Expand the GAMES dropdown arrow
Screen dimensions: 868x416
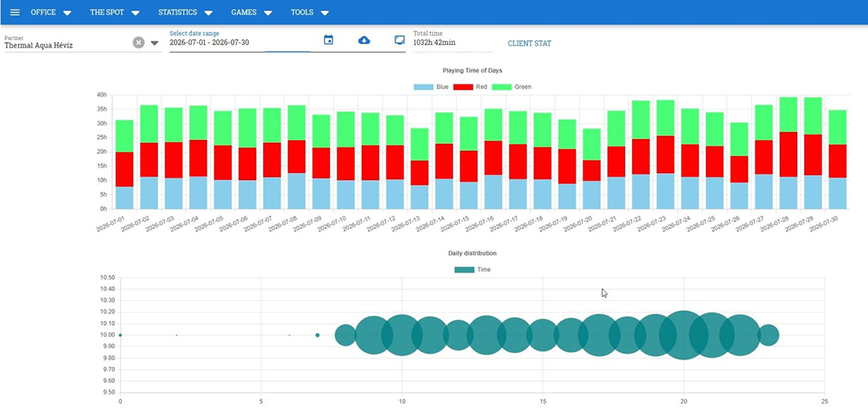268,13
